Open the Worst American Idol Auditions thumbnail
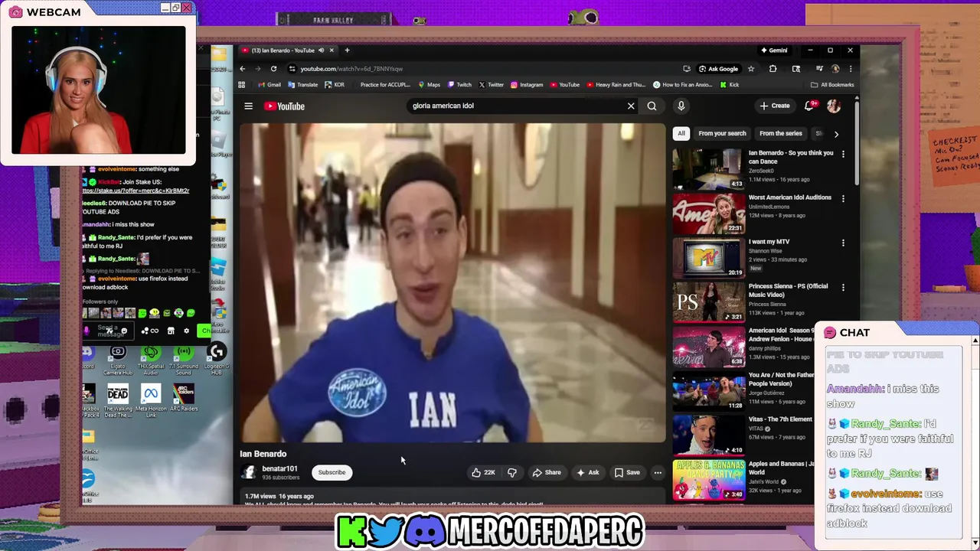The height and width of the screenshot is (551, 980). (x=708, y=214)
